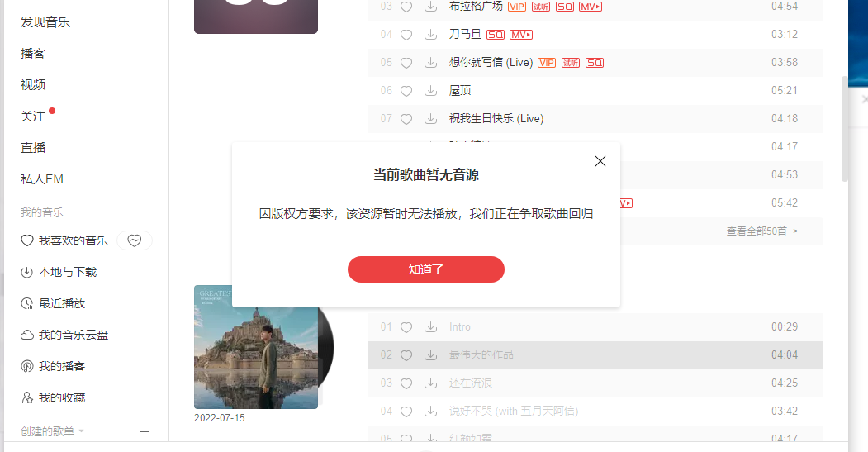Download song 想你就写信 (Live)
868x452 pixels.
point(430,63)
